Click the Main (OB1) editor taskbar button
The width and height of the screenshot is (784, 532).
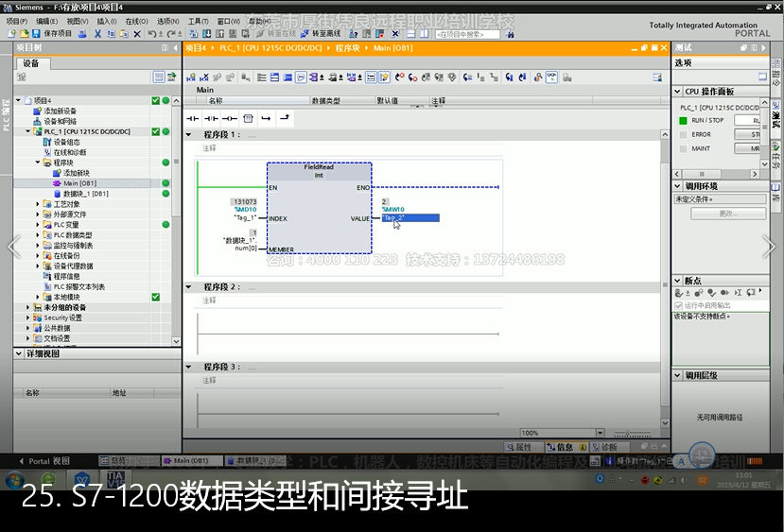coord(191,460)
